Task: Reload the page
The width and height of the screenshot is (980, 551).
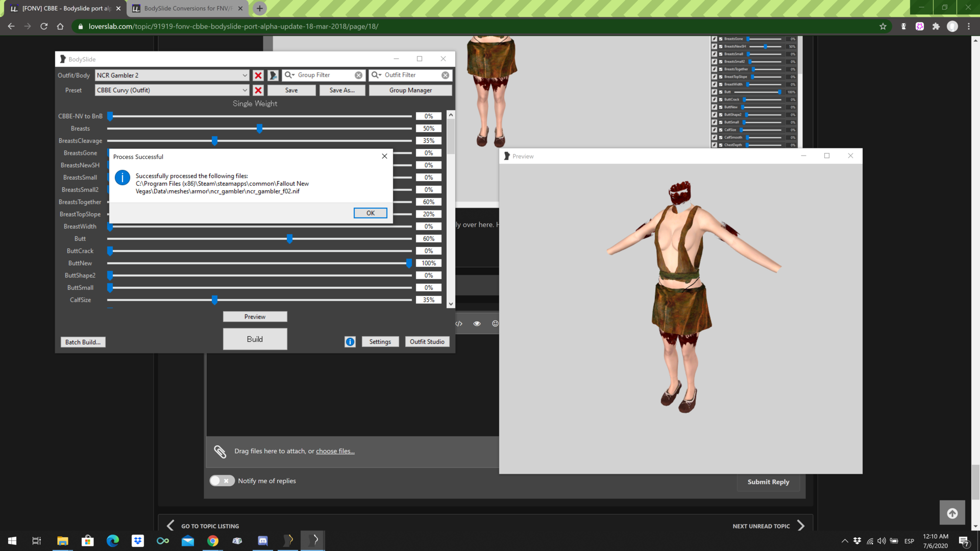Action: [x=44, y=27]
